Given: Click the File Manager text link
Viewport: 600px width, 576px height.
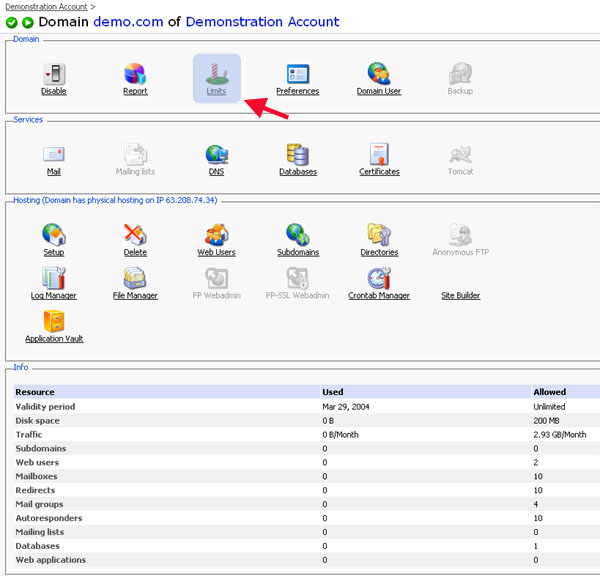Looking at the screenshot, I should click(x=135, y=295).
